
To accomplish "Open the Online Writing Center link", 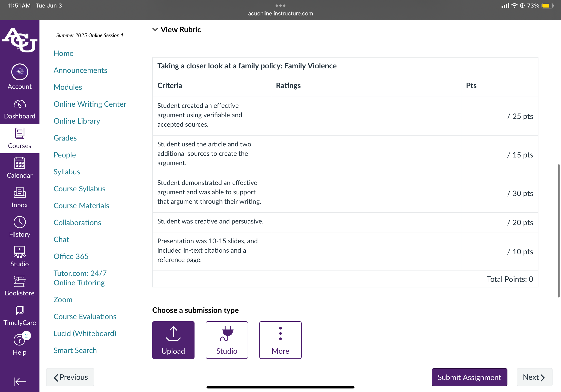I will click(x=90, y=104).
